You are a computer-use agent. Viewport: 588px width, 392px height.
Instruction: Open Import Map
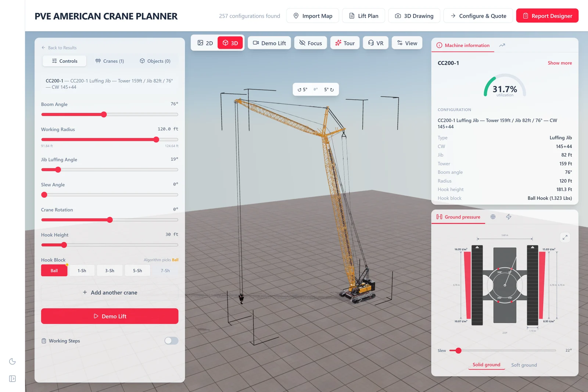click(x=312, y=16)
